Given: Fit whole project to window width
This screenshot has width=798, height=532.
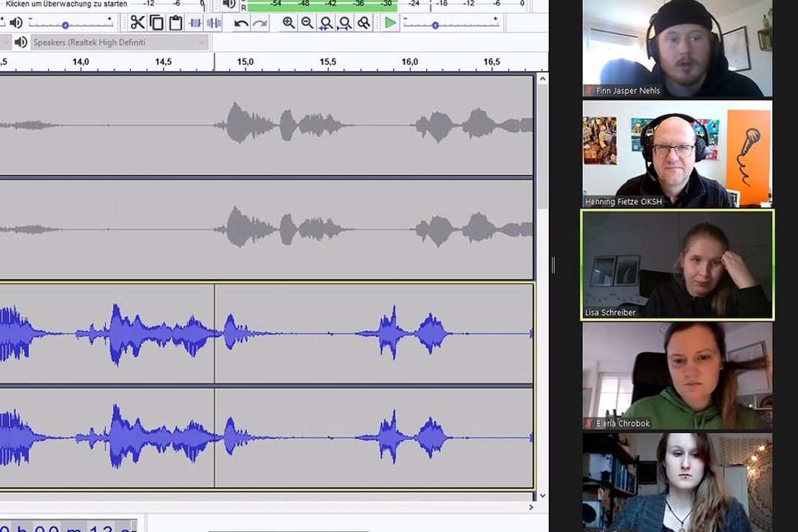Looking at the screenshot, I should (344, 23).
